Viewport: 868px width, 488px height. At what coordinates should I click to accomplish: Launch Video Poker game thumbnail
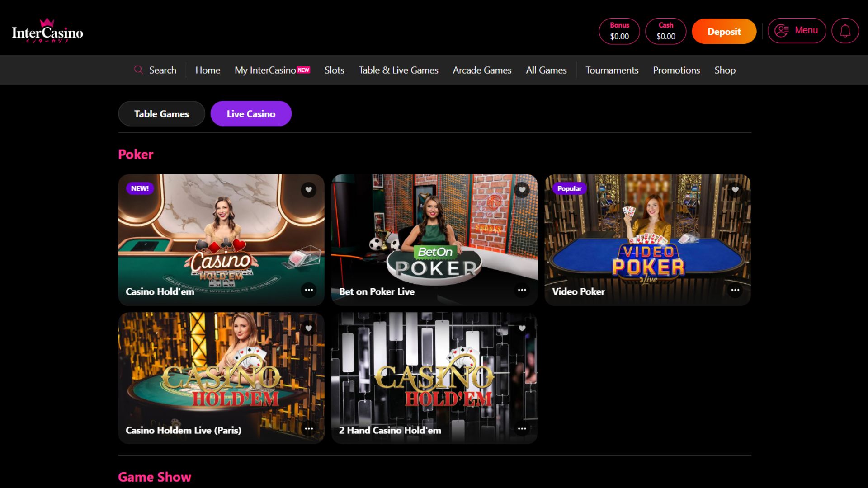(647, 239)
